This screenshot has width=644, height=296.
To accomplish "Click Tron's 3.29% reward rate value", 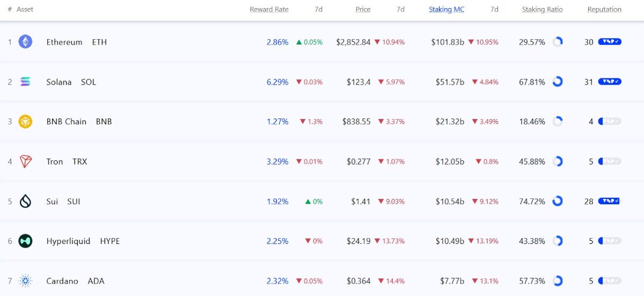I will pyautogui.click(x=277, y=161).
